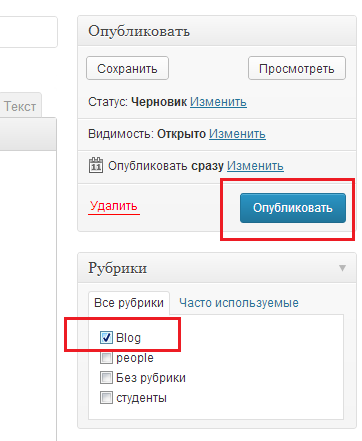Image resolution: width=362 pixels, height=441 pixels.
Task: Select the Все рубрики tab
Action: tap(129, 303)
